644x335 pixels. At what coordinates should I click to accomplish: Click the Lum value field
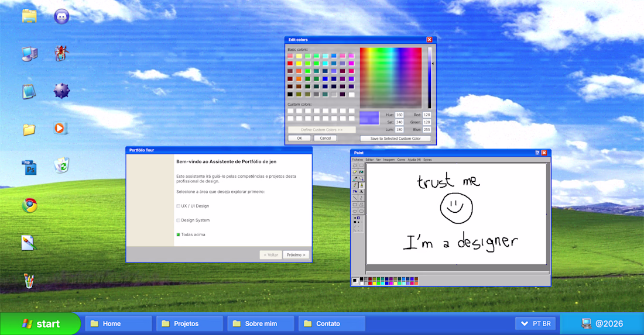point(399,130)
